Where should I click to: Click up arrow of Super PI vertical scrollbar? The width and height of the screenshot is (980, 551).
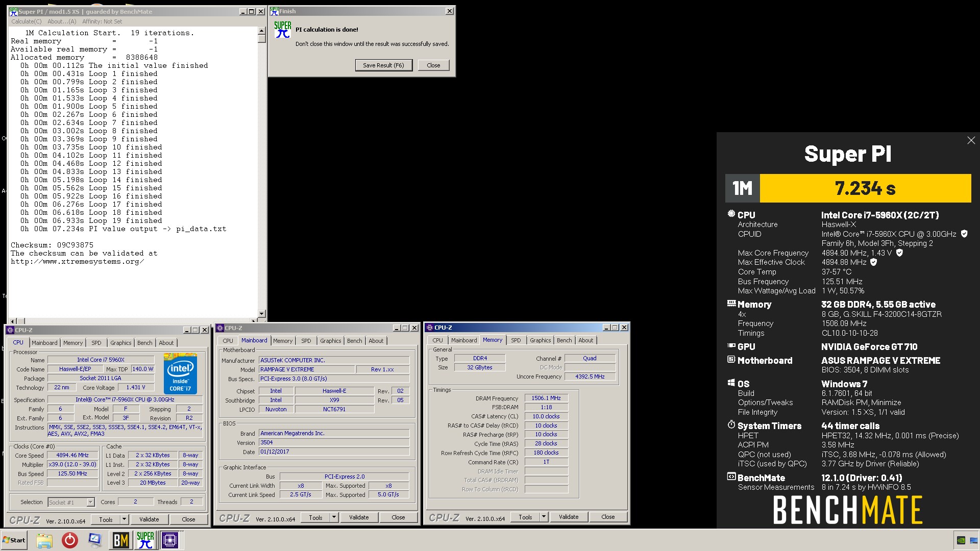coord(262,31)
